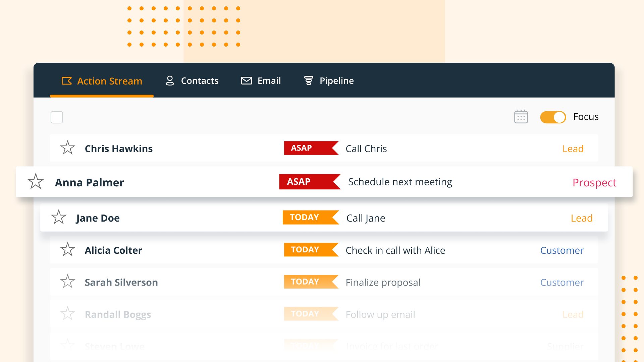
Task: Click the Contacts navigation icon
Action: coord(170,80)
